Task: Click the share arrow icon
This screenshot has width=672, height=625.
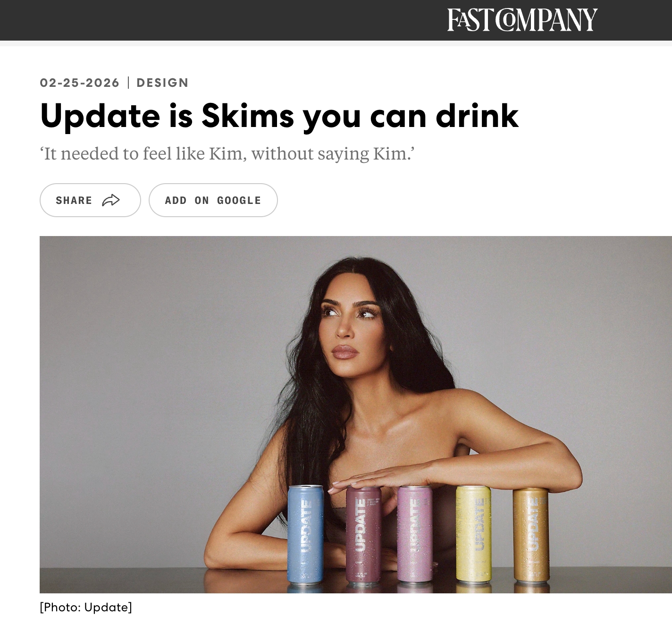Action: point(111,200)
